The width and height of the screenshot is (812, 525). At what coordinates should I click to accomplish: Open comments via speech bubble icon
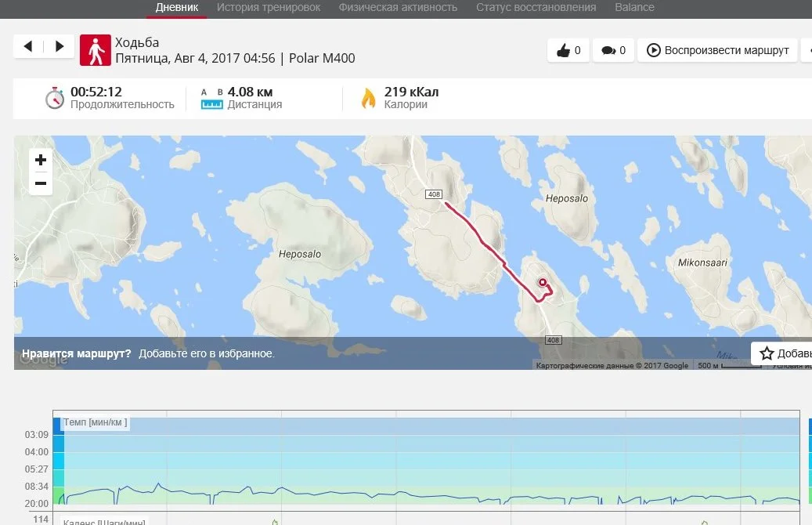click(x=613, y=50)
